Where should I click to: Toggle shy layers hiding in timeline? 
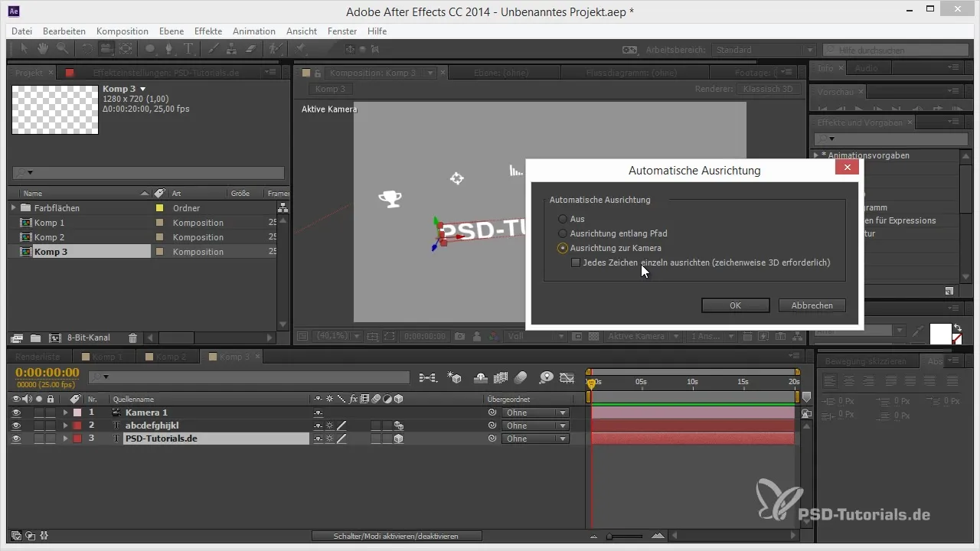(482, 377)
